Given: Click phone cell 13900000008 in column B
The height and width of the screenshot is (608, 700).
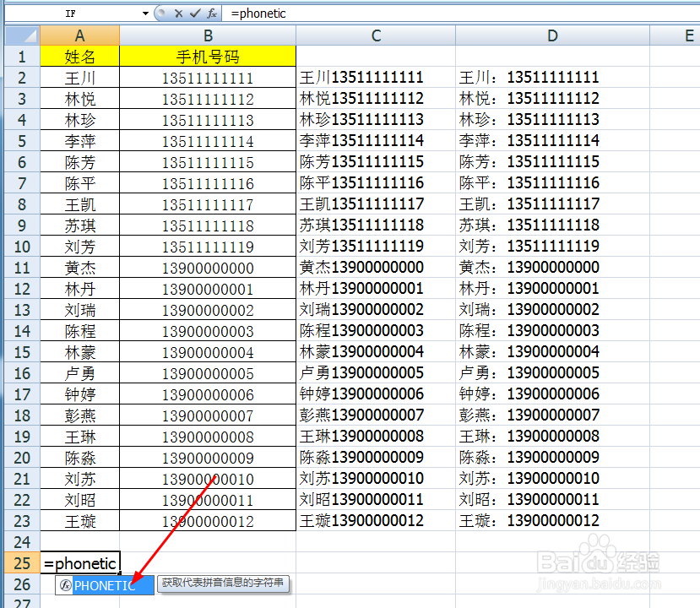Looking at the screenshot, I should (x=208, y=437).
